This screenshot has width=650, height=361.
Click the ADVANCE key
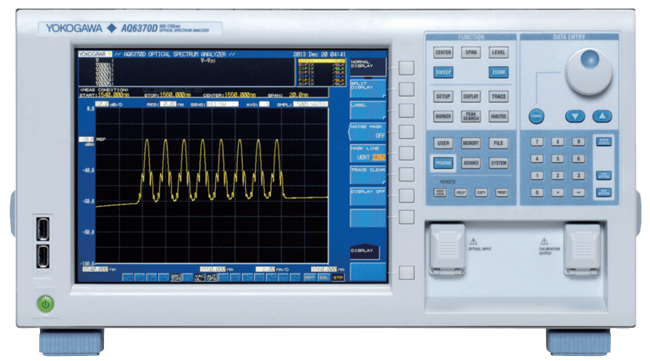pyautogui.click(x=471, y=163)
